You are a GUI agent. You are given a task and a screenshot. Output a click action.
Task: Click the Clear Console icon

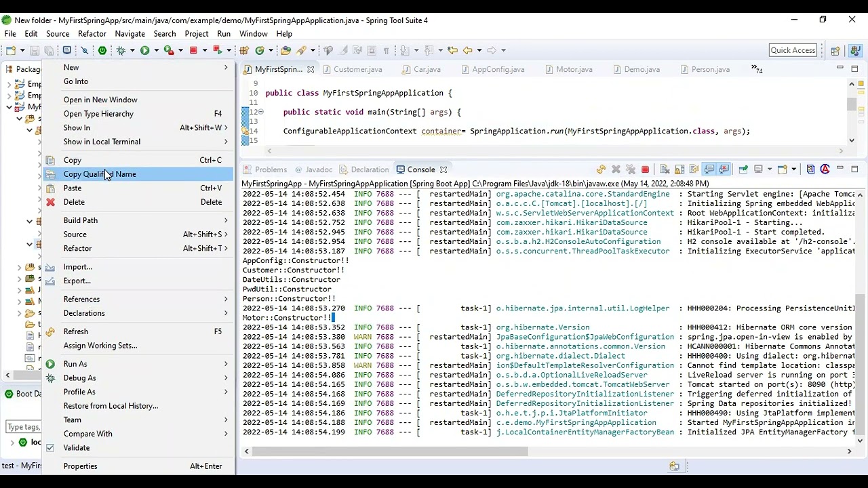[665, 169]
